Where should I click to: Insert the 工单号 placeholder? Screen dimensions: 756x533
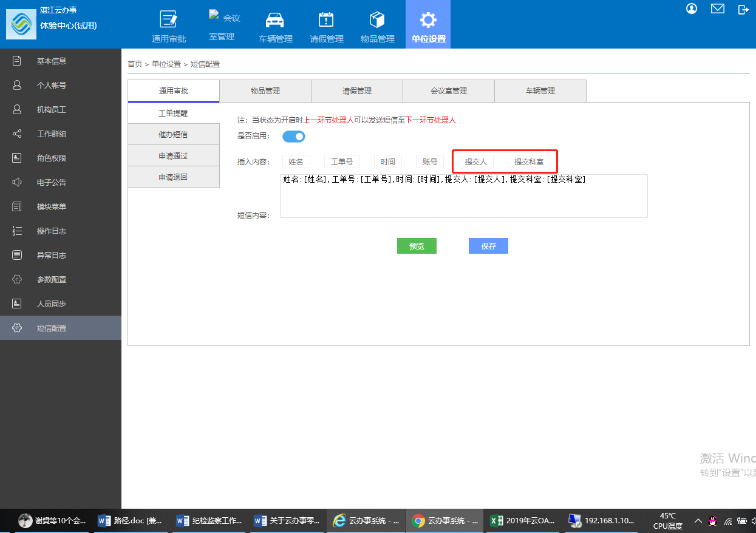[342, 161]
